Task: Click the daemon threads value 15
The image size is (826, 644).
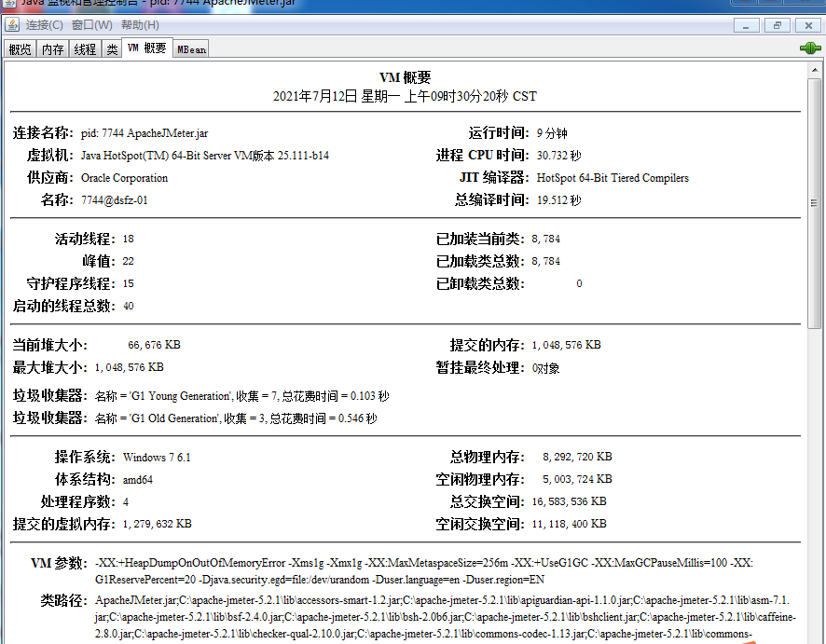Action: [129, 283]
